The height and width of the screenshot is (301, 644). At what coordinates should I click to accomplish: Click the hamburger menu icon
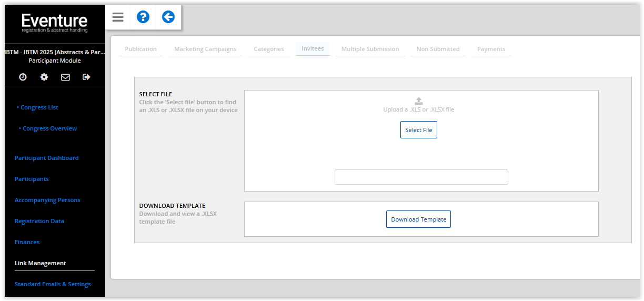118,17
